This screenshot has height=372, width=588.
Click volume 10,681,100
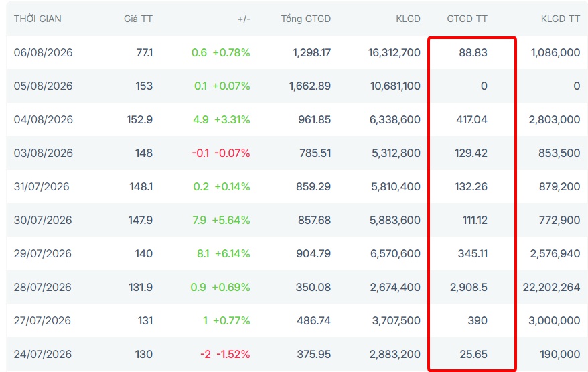(395, 86)
